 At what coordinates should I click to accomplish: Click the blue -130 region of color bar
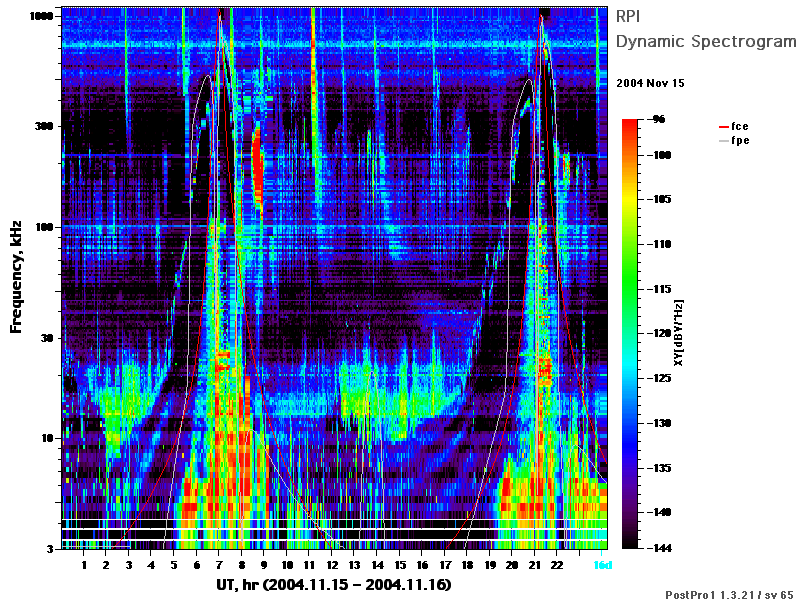630,423
